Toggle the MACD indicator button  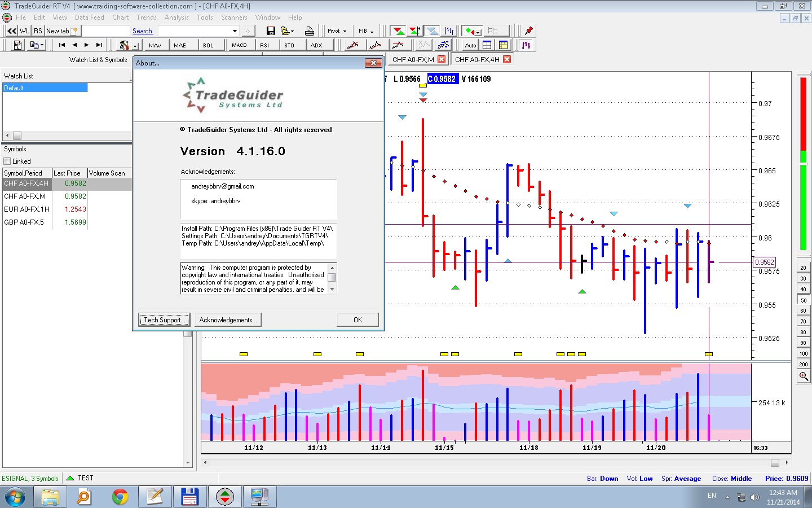coord(239,45)
